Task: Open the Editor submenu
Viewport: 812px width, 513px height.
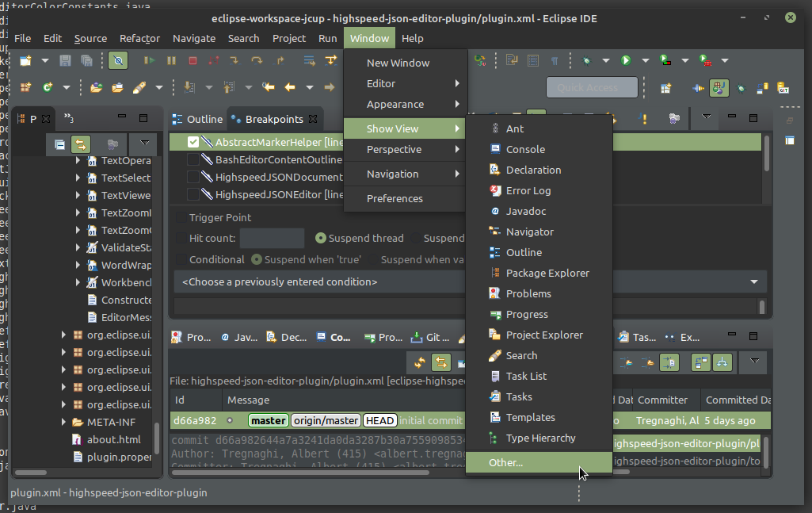Action: coord(406,83)
